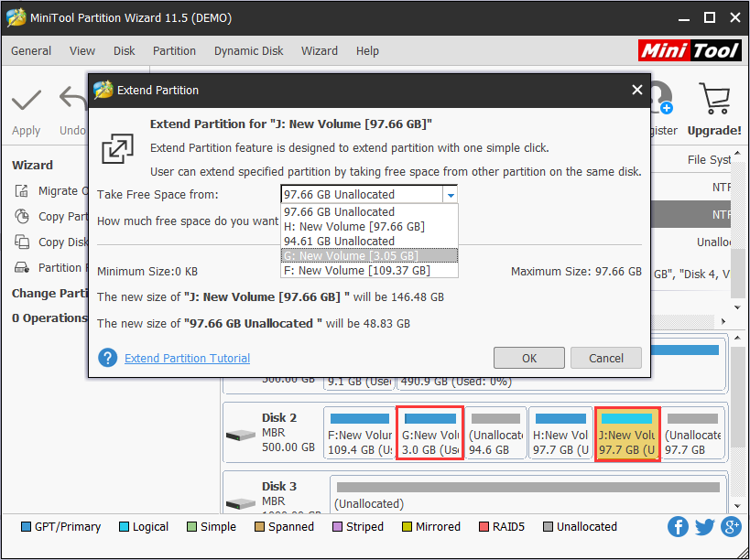Select H: New Volume partition block
The width and height of the screenshot is (750, 560).
(560, 434)
